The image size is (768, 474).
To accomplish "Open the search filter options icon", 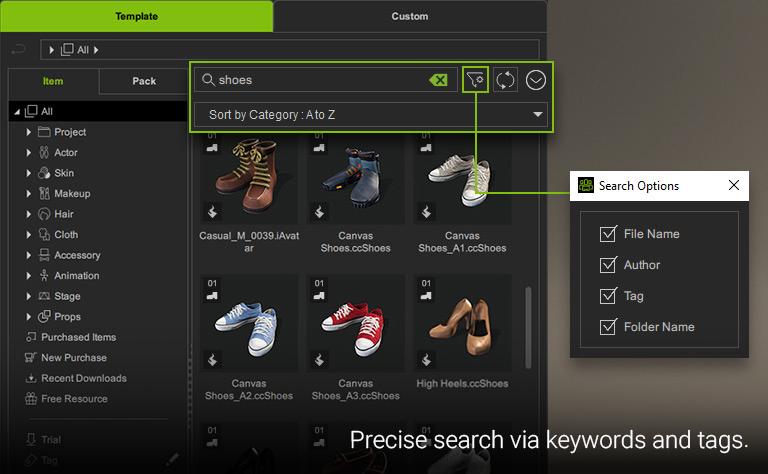I will click(x=476, y=80).
